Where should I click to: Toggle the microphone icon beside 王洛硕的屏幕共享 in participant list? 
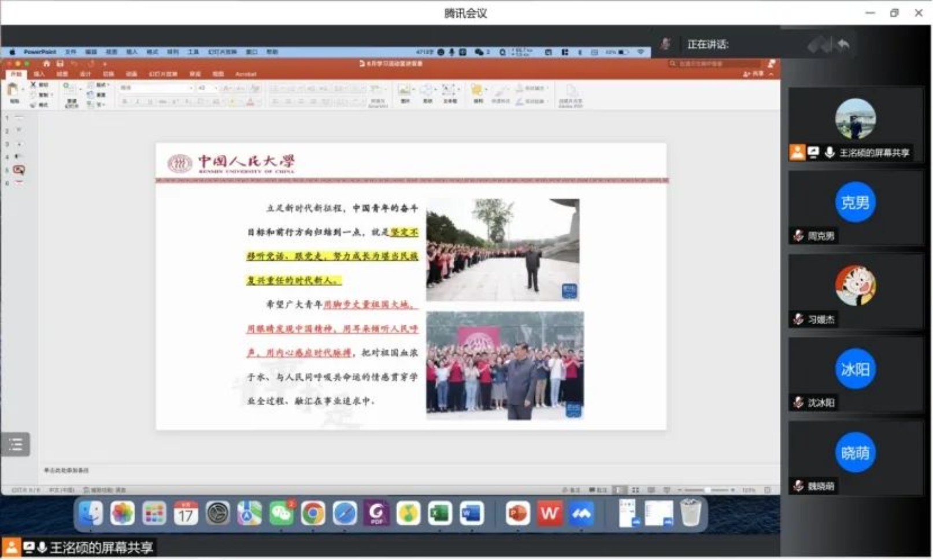pos(830,153)
